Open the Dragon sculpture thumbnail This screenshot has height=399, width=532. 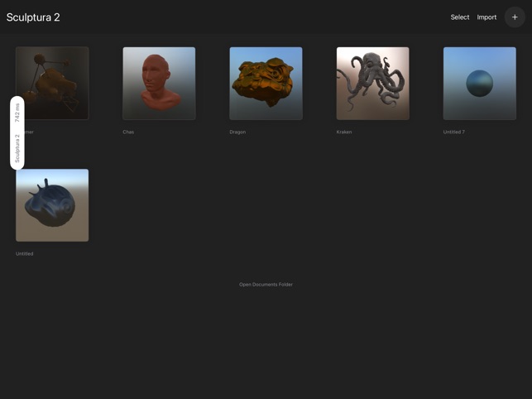[266, 84]
